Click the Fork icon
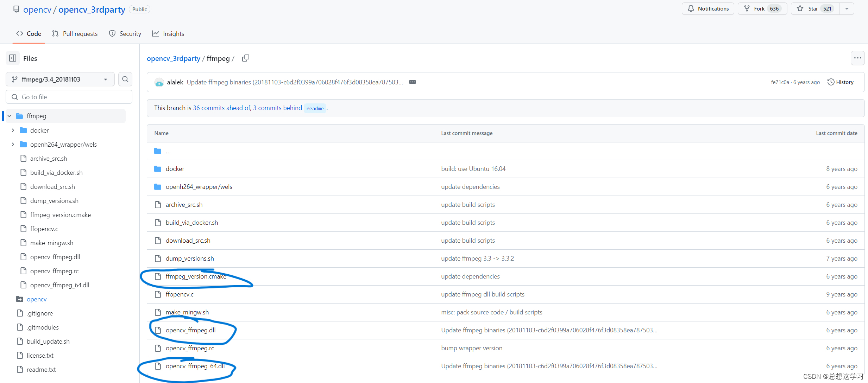The image size is (868, 383). 747,8
